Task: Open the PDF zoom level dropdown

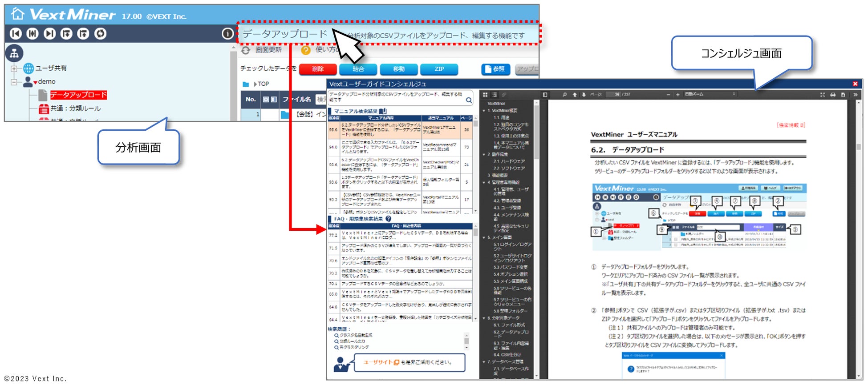Action: pyautogui.click(x=710, y=94)
